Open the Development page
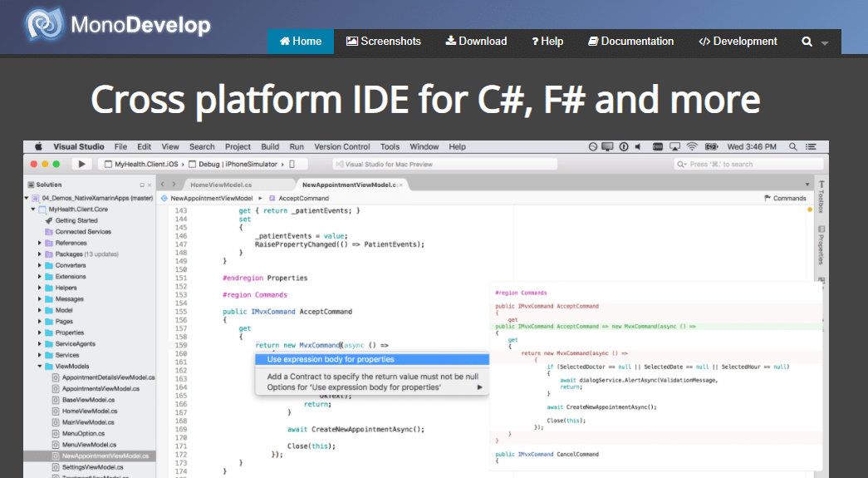868x478 pixels. (738, 42)
